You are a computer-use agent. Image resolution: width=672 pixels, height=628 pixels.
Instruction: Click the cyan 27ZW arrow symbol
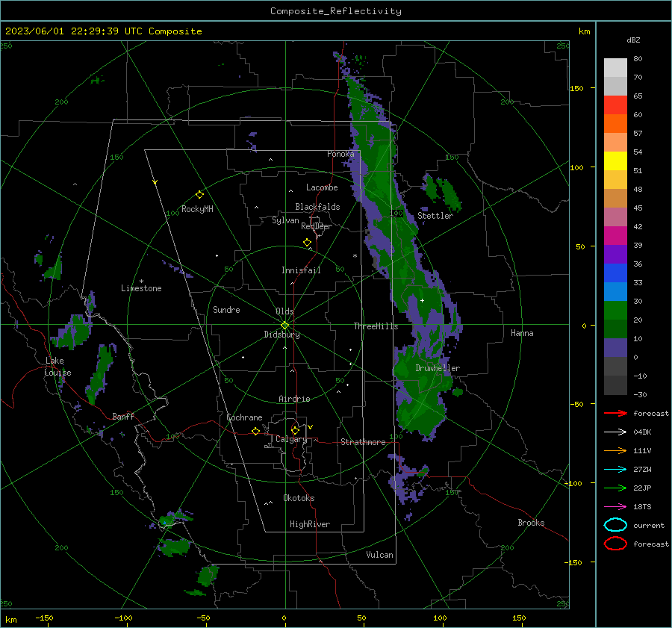pos(615,470)
